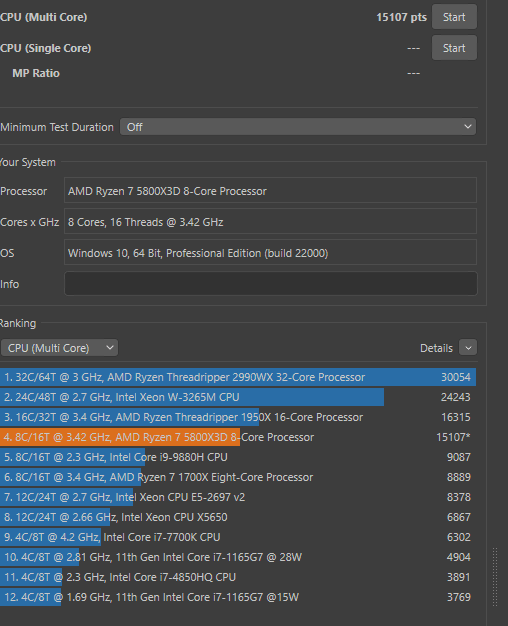Select the i7-1165G7 @15W row

[x=238, y=597]
